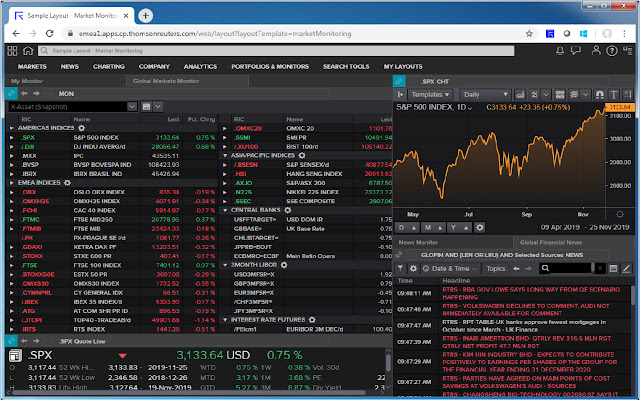
Task: Open the PORTFOLIOS & MONITORS menu
Action: pyautogui.click(x=270, y=67)
